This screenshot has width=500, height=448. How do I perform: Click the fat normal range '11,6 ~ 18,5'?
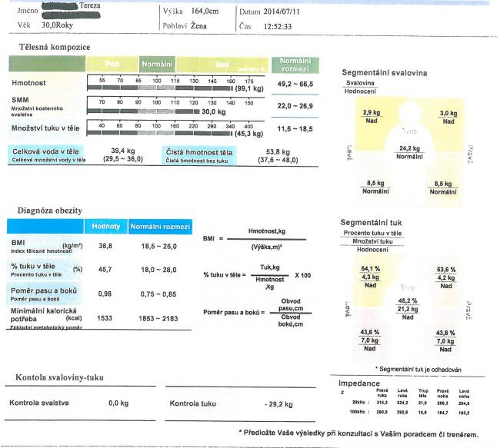click(x=295, y=129)
